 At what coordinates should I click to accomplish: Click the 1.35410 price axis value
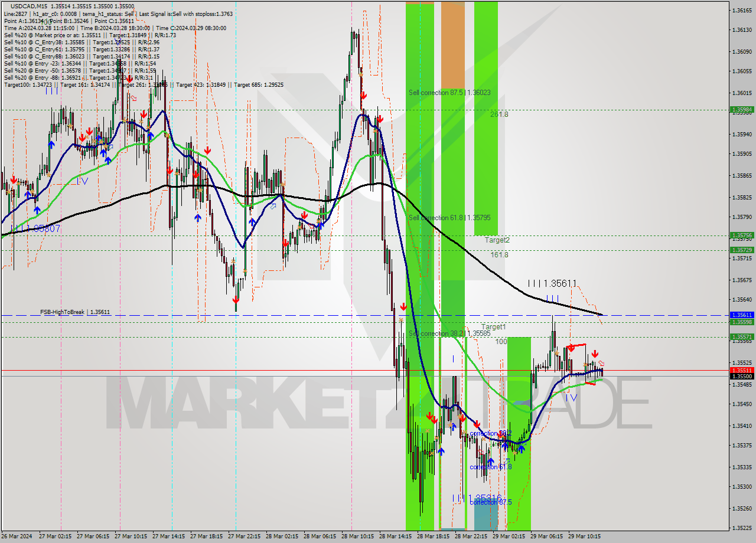[742, 426]
